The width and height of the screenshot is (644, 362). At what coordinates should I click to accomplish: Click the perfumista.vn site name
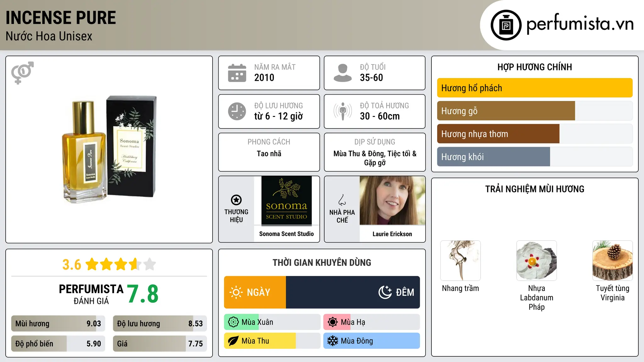pos(580,24)
